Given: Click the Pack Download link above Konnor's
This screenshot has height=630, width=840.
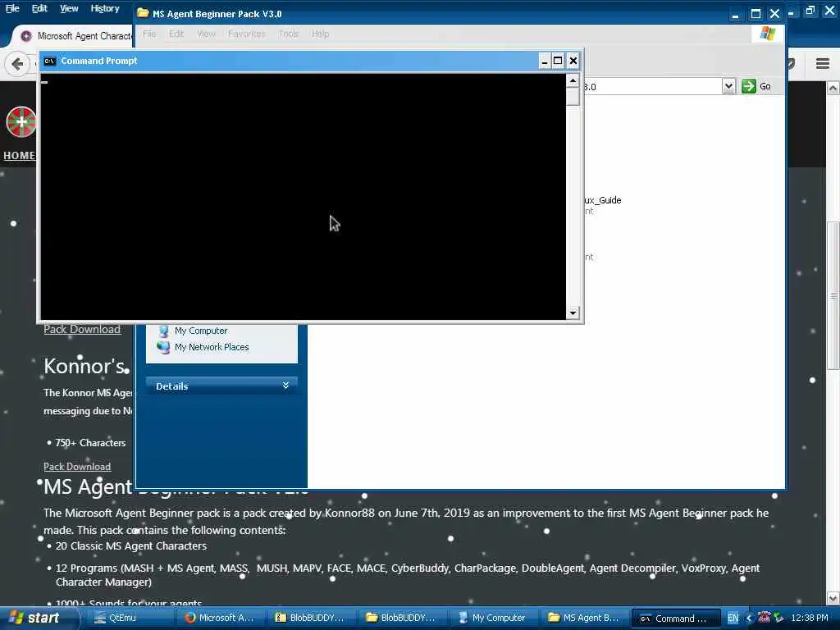Looking at the screenshot, I should (82, 329).
